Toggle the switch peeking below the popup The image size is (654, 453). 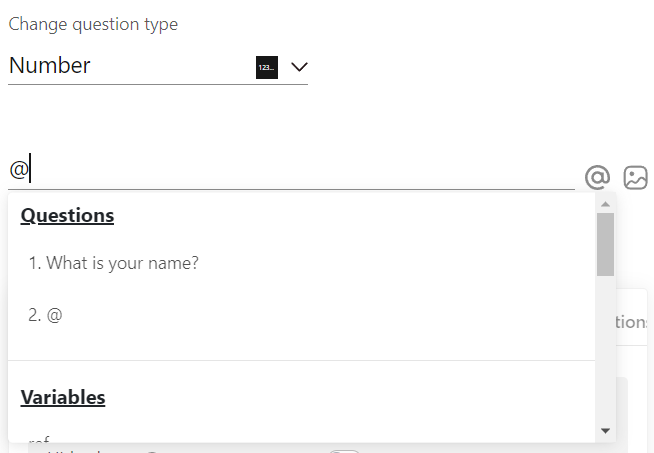point(344,451)
